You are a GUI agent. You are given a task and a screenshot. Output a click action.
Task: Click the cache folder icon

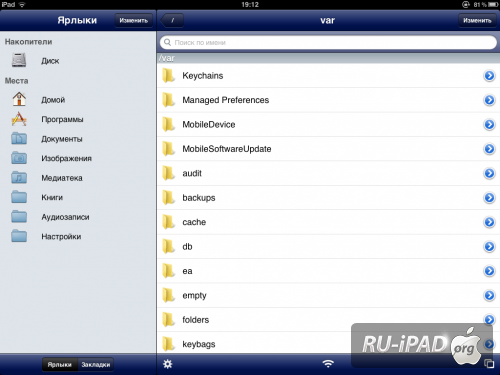(x=168, y=222)
